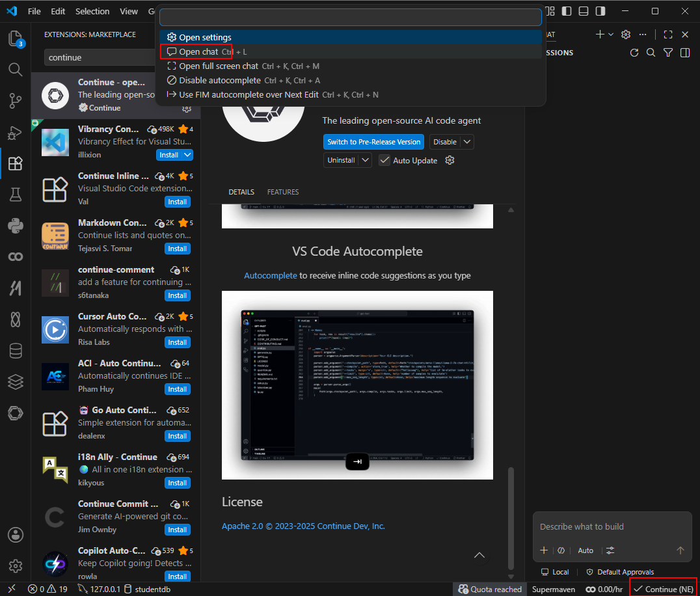The width and height of the screenshot is (700, 596).
Task: Click Switch to Pre-Release Version button
Action: (x=373, y=142)
